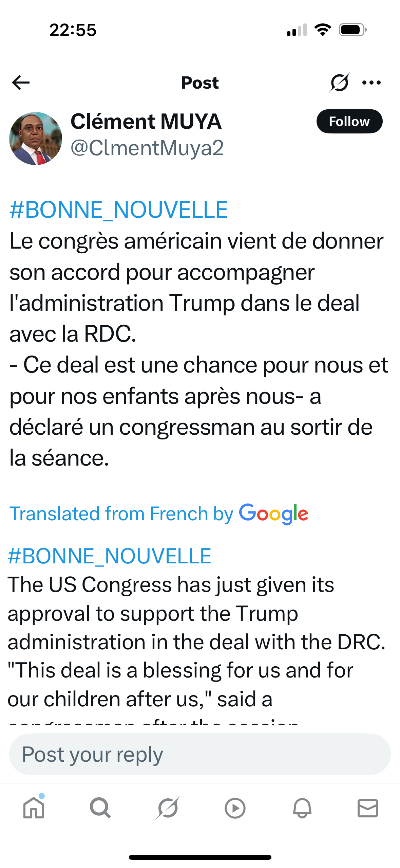Tap the translated #BONNE_NOUVELLE hashtag
The width and height of the screenshot is (400, 868).
click(109, 556)
